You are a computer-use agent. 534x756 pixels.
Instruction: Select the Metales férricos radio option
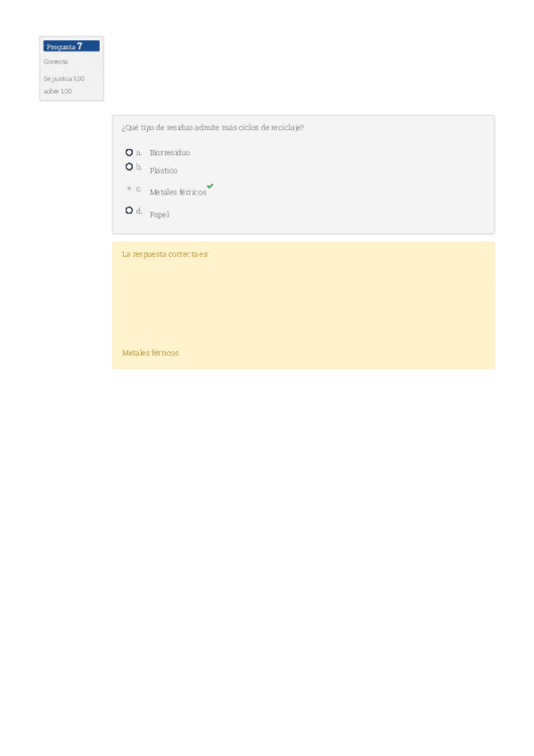[129, 188]
